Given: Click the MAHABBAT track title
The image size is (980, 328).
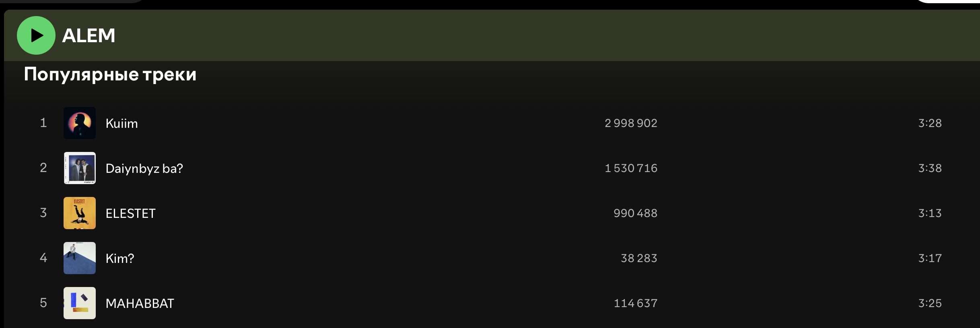Looking at the screenshot, I should click(140, 303).
